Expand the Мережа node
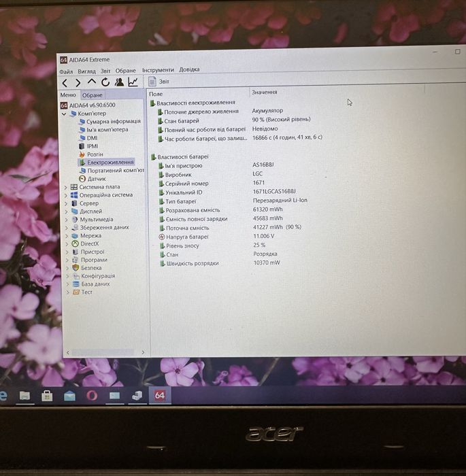The height and width of the screenshot is (476, 466). (x=67, y=236)
